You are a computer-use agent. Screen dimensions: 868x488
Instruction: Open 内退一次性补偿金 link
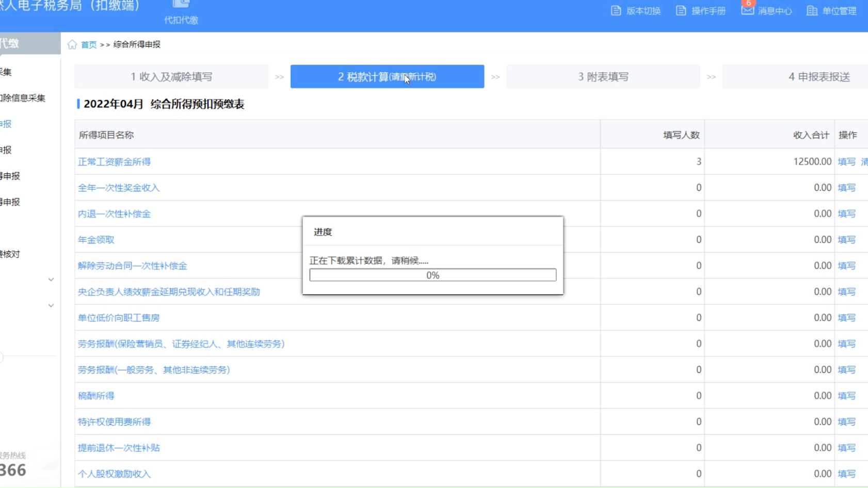point(114,214)
